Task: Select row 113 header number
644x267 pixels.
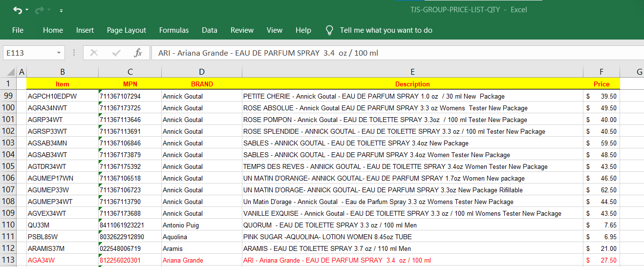Action: pyautogui.click(x=8, y=260)
